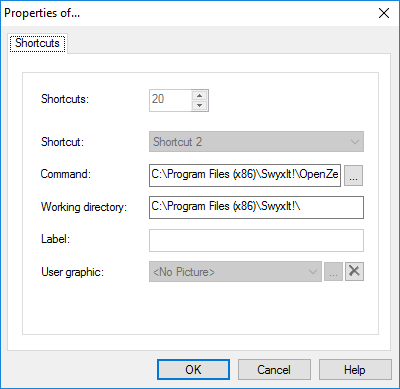
Task: Close the Properties dialog window
Action: click(384, 13)
